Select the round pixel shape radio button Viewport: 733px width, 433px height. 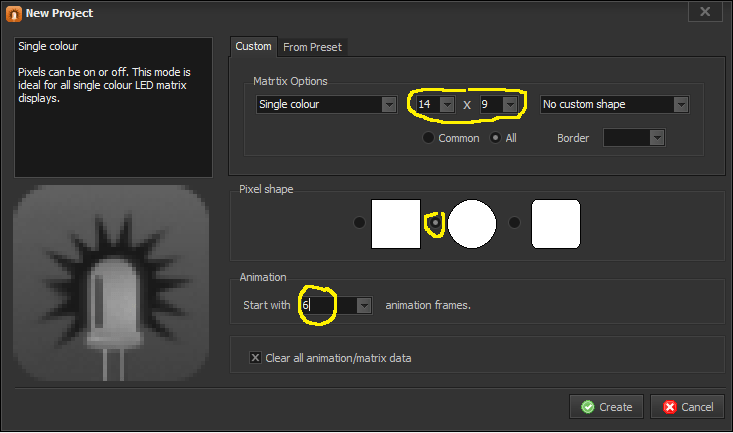(x=435, y=223)
